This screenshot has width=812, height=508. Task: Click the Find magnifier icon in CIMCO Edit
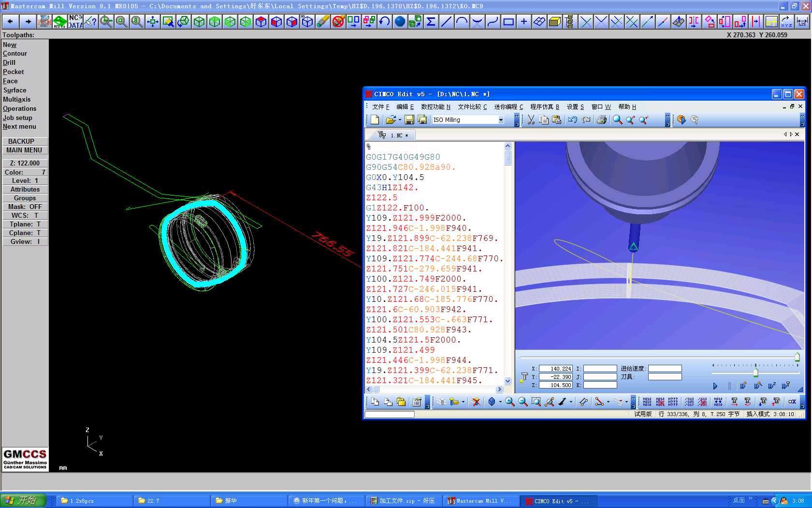click(618, 120)
